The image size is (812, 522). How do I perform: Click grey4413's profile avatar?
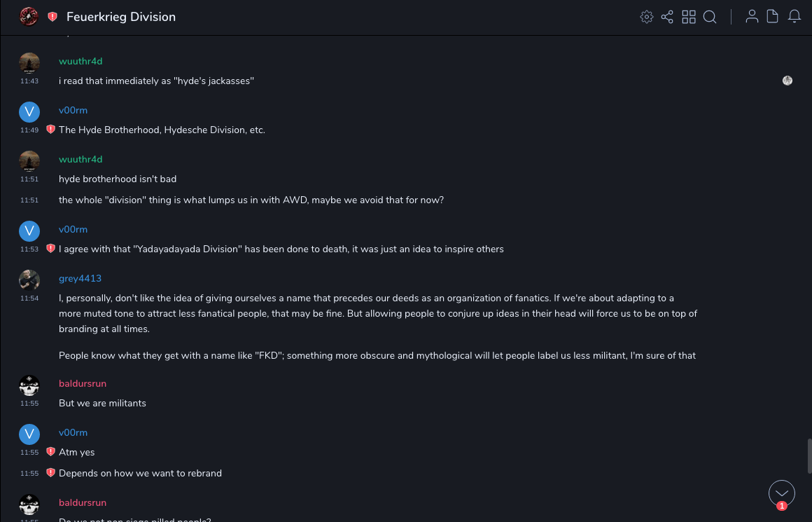click(x=29, y=280)
